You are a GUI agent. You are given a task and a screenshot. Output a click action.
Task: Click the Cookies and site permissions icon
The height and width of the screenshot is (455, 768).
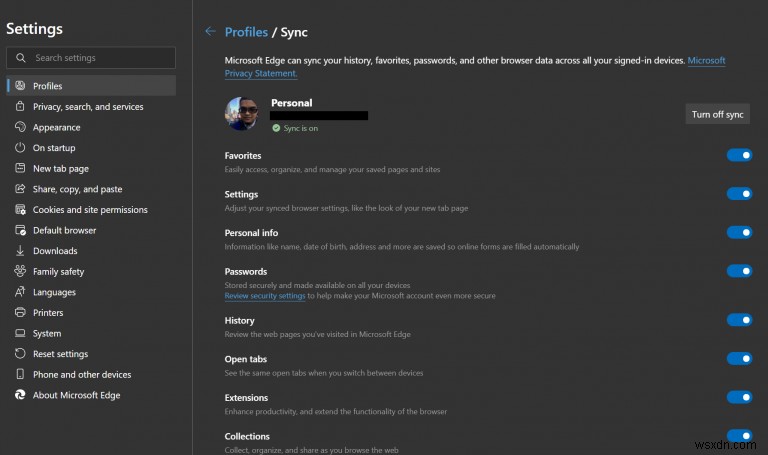pyautogui.click(x=20, y=210)
